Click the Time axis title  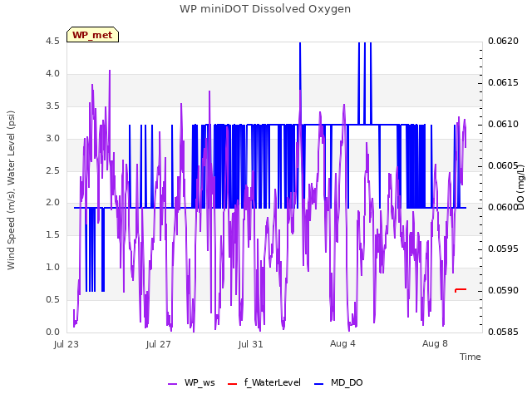(470, 357)
